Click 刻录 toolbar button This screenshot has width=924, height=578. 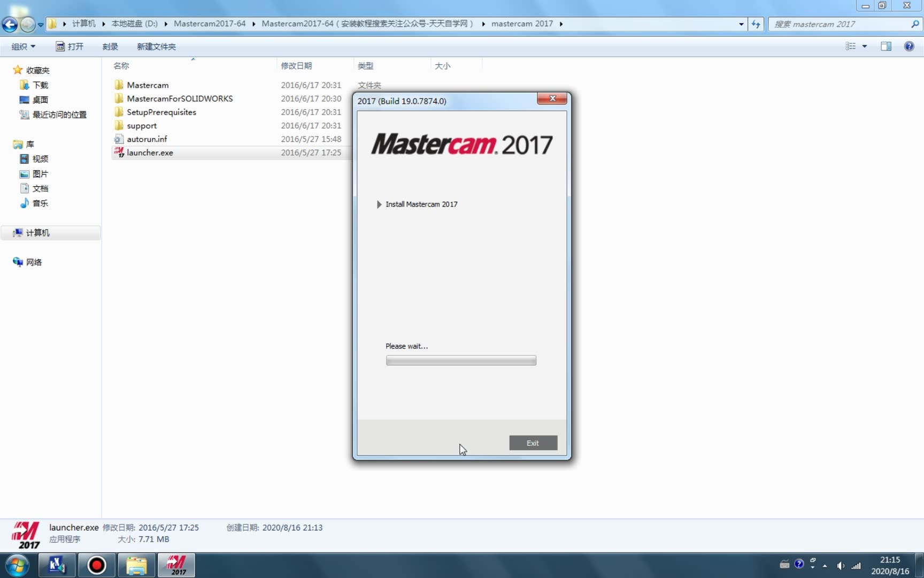(x=110, y=47)
